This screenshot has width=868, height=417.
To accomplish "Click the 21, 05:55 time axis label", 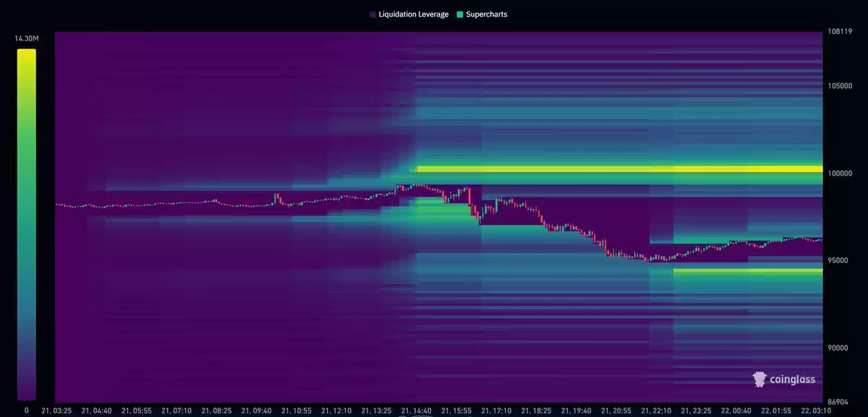I will coord(137,410).
